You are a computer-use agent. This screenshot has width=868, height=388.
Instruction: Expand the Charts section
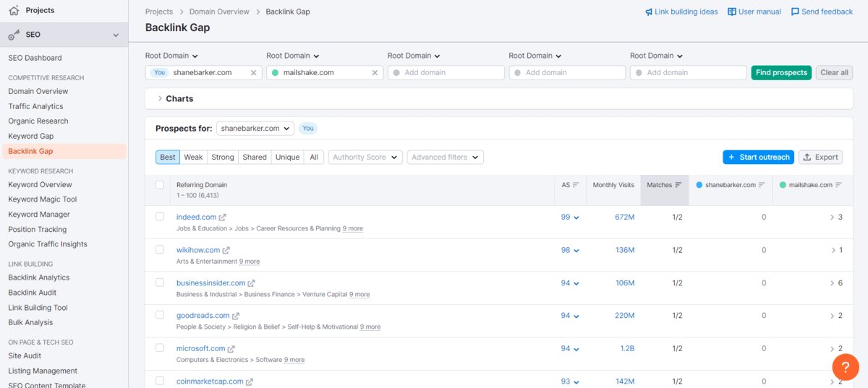(175, 99)
